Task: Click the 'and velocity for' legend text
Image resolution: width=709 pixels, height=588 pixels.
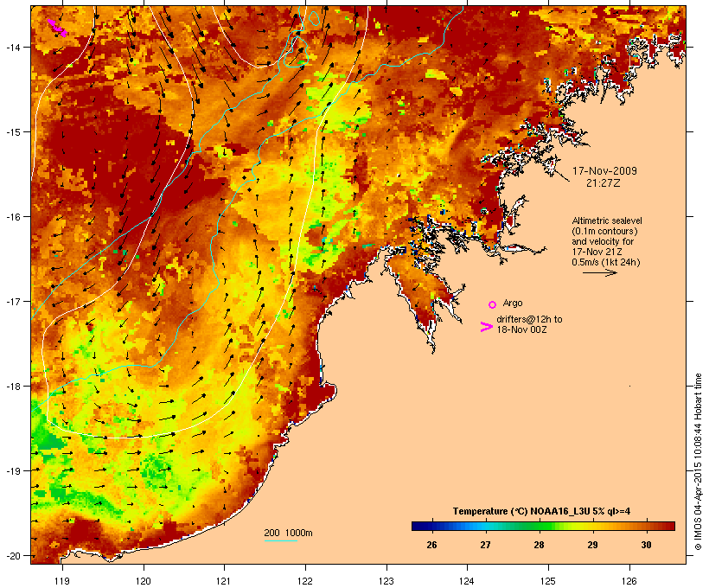Action: (603, 241)
